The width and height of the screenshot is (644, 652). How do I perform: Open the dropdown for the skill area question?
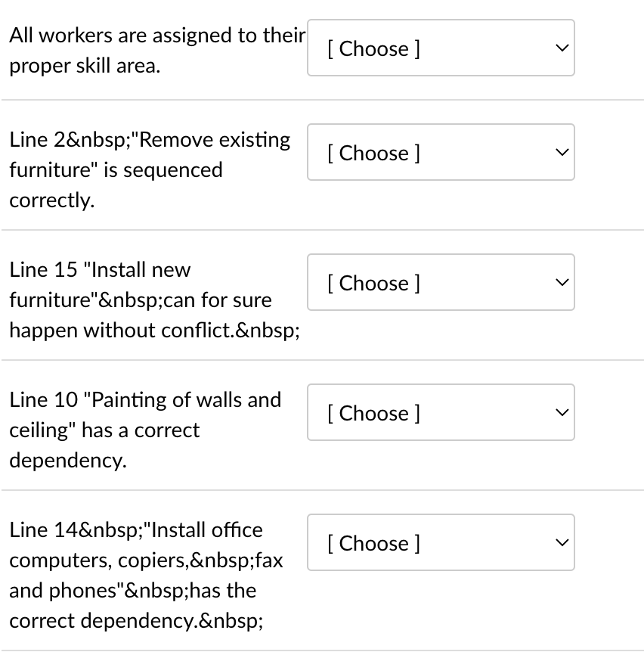tap(441, 48)
